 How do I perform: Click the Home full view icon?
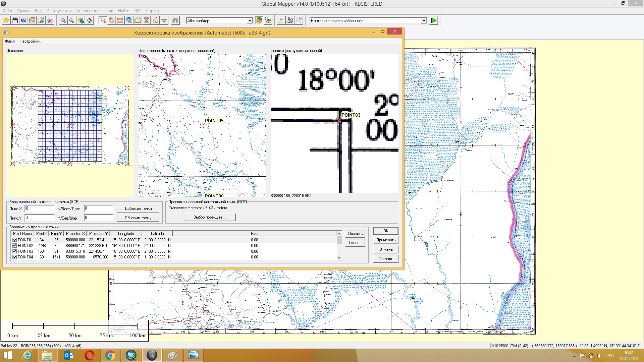(90, 20)
